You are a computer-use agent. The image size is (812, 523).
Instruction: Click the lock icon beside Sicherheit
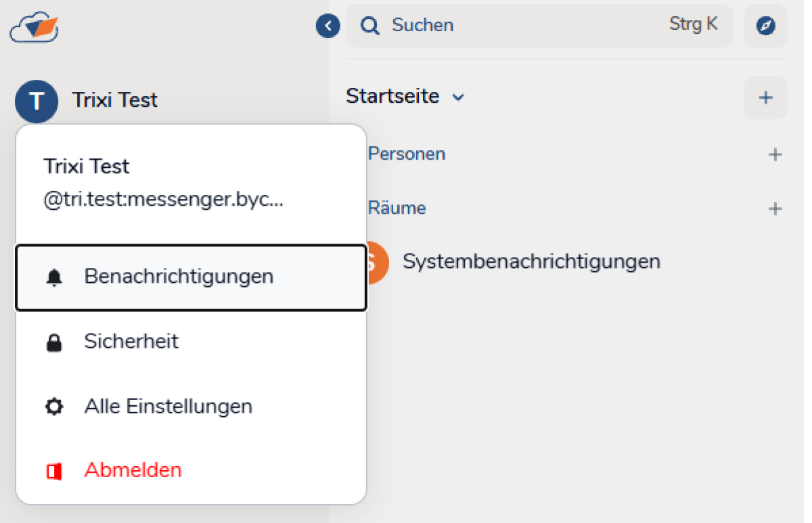tap(54, 342)
